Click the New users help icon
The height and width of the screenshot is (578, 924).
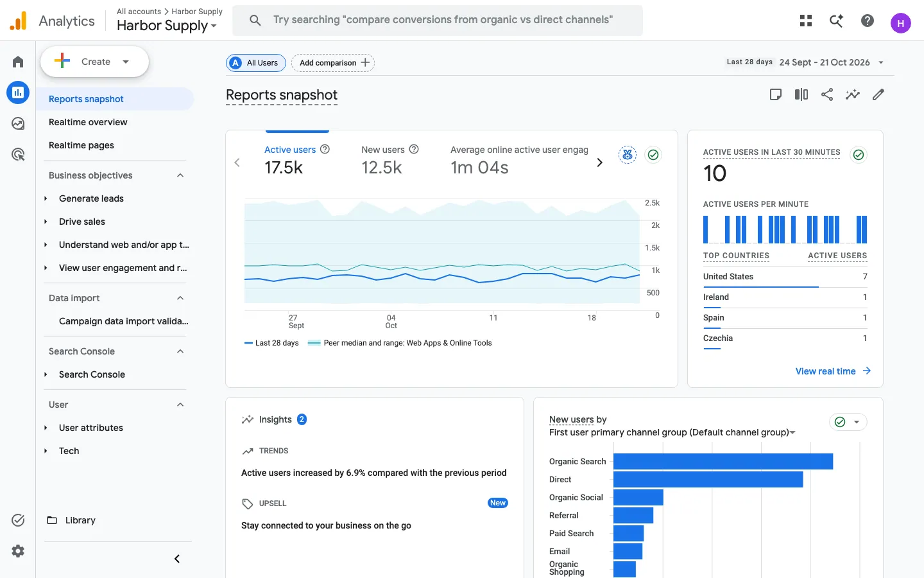[x=414, y=149]
